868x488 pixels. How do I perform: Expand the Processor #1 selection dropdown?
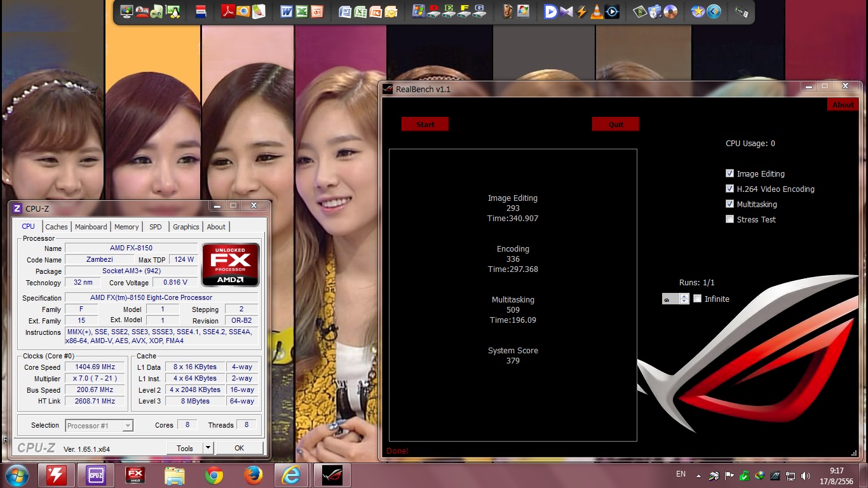point(128,426)
